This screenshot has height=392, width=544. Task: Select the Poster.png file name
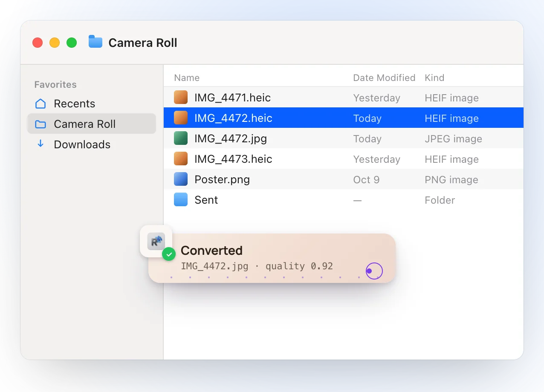pos(222,179)
